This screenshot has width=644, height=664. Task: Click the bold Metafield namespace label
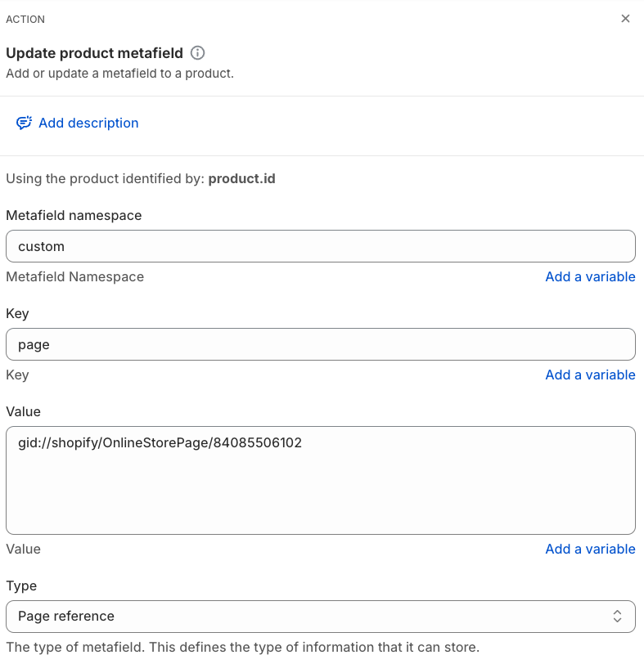pyautogui.click(x=74, y=215)
